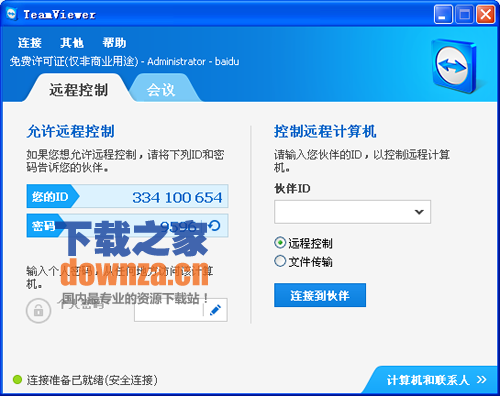Switch to the 会议 tab
This screenshot has height=396, width=500.
tap(161, 89)
